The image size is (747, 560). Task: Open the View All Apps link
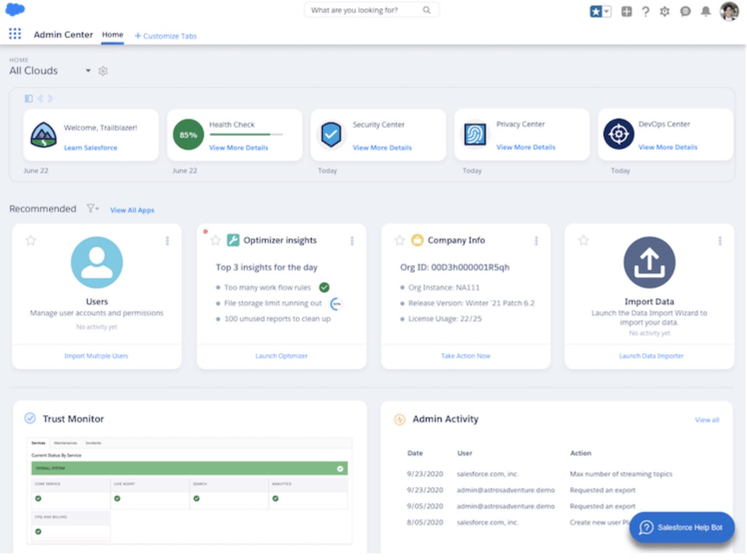click(132, 210)
